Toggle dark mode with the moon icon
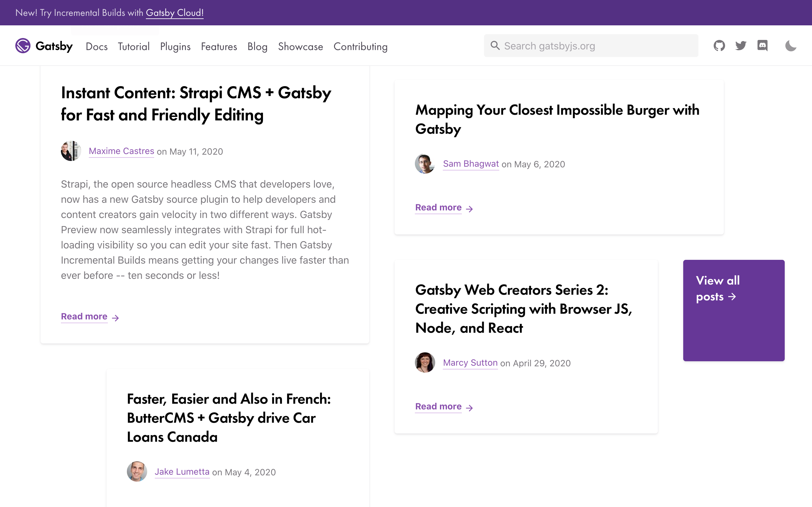The width and height of the screenshot is (812, 507). [x=791, y=46]
